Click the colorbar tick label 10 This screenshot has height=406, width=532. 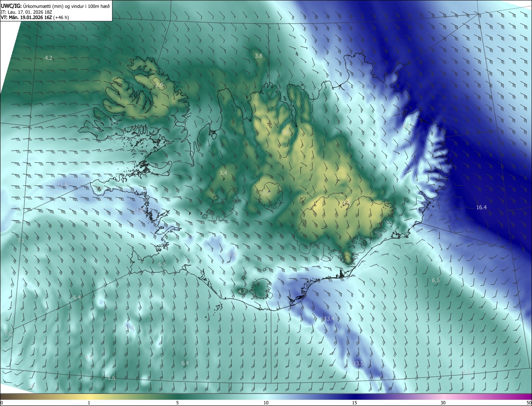266,403
